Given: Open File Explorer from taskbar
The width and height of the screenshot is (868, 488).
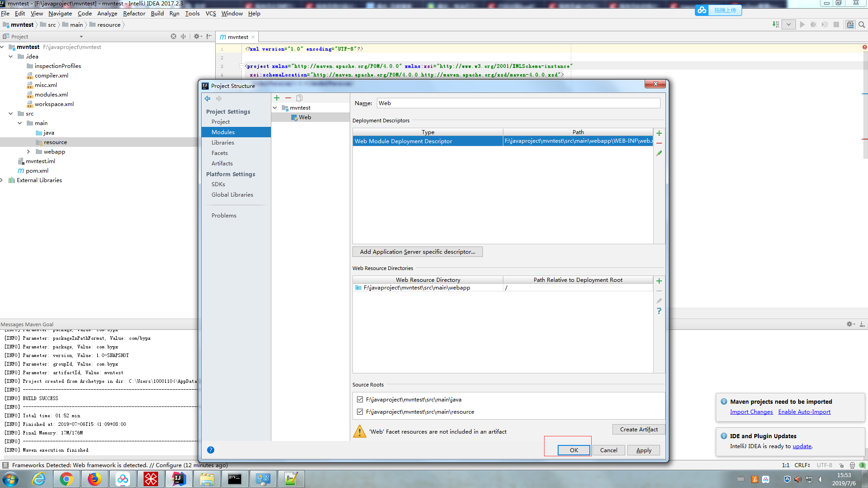Looking at the screenshot, I should click(207, 479).
